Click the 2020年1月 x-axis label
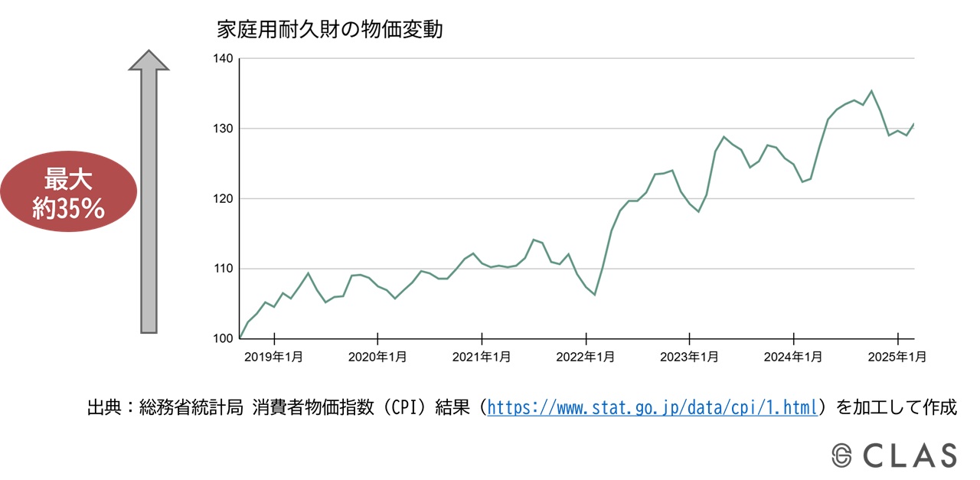The height and width of the screenshot is (480, 980). point(377,357)
